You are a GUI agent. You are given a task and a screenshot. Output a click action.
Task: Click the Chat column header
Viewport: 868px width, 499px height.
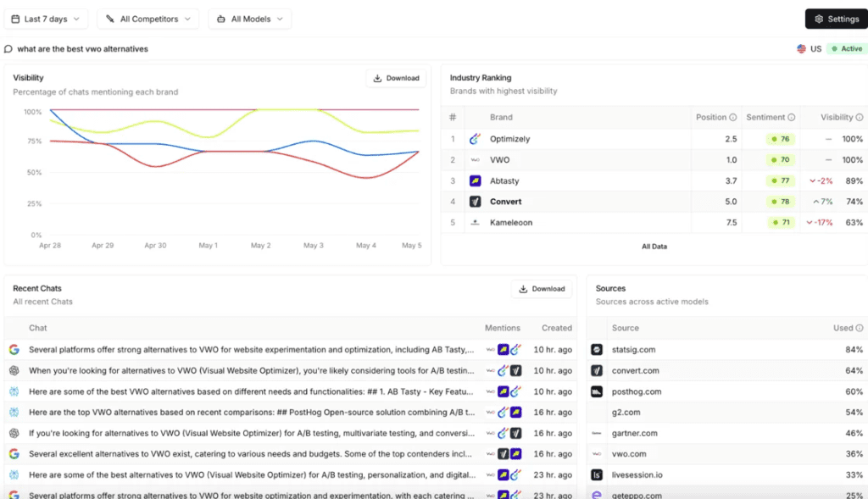coord(37,328)
